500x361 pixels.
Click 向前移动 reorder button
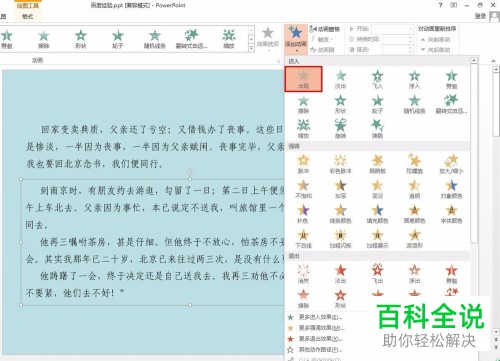tap(435, 39)
